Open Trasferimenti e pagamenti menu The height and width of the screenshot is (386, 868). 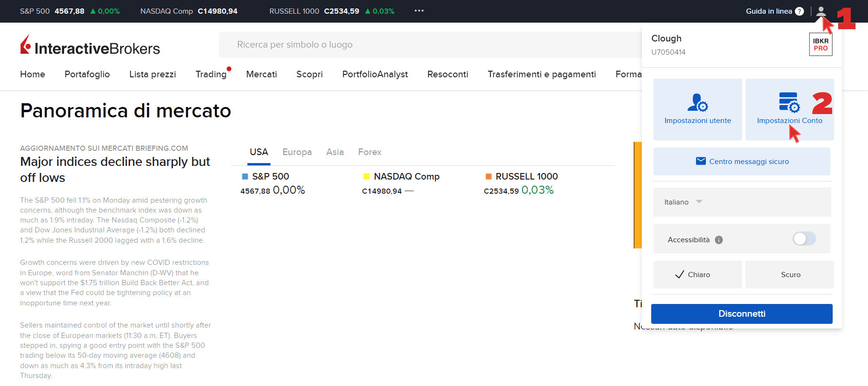click(x=542, y=74)
